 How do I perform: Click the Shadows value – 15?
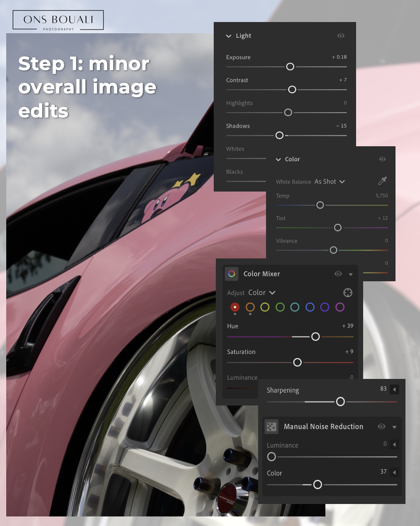(x=342, y=125)
